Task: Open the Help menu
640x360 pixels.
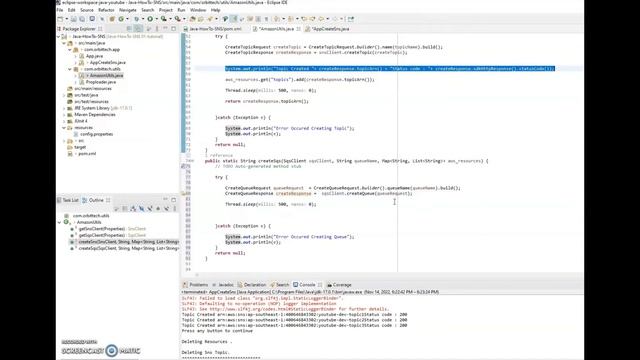Action: [x=216, y=10]
